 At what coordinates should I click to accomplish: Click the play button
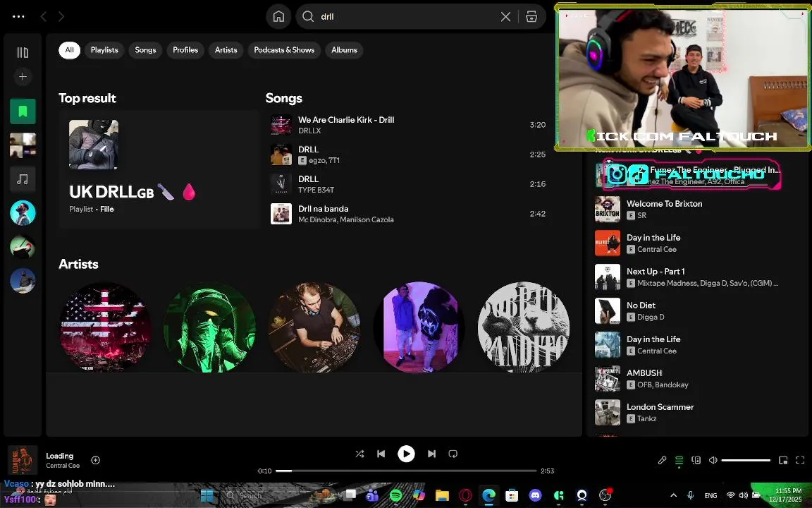tap(406, 454)
